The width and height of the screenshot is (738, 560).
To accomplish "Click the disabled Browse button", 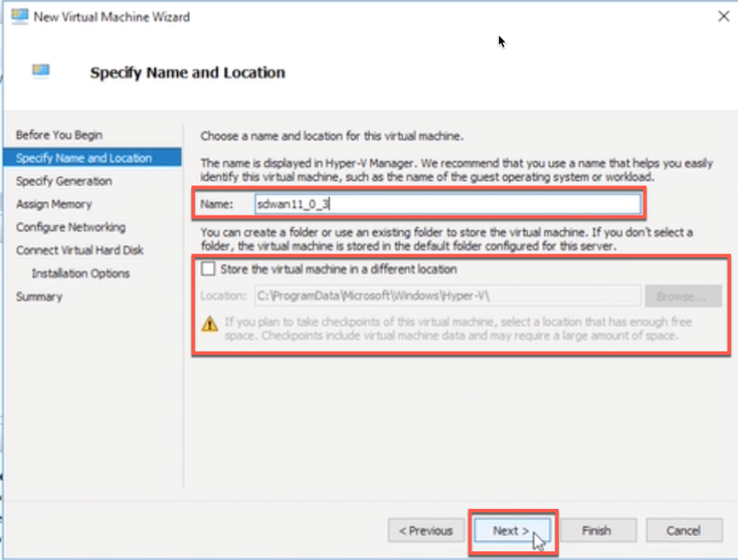I will point(683,296).
